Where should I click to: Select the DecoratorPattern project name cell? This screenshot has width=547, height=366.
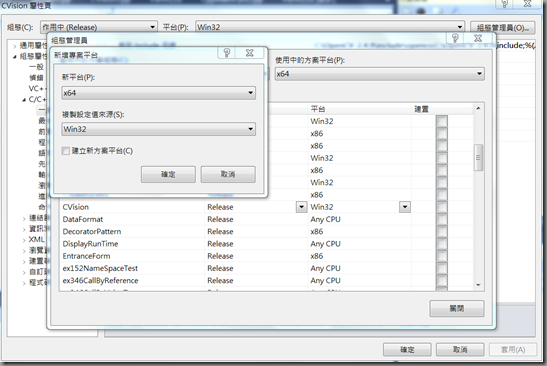pos(132,232)
